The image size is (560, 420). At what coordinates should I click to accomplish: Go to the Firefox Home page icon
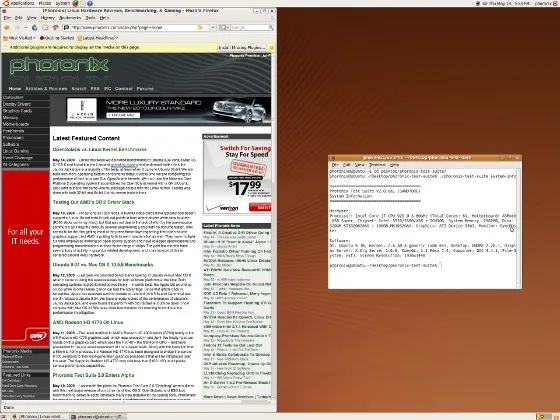coord(55,28)
